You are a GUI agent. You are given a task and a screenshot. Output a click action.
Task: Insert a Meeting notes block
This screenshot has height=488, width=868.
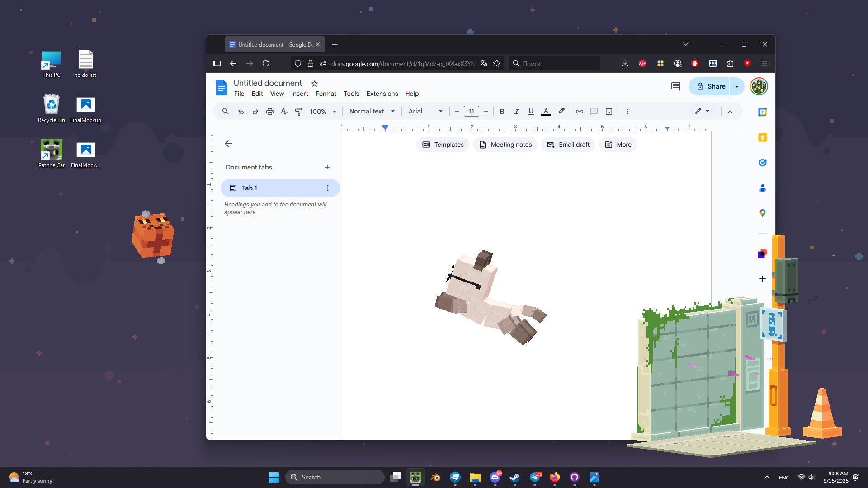click(505, 145)
